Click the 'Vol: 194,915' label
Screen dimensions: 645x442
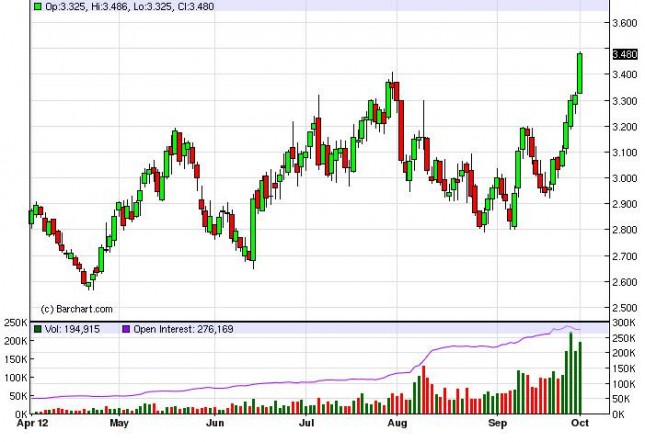pos(72,329)
